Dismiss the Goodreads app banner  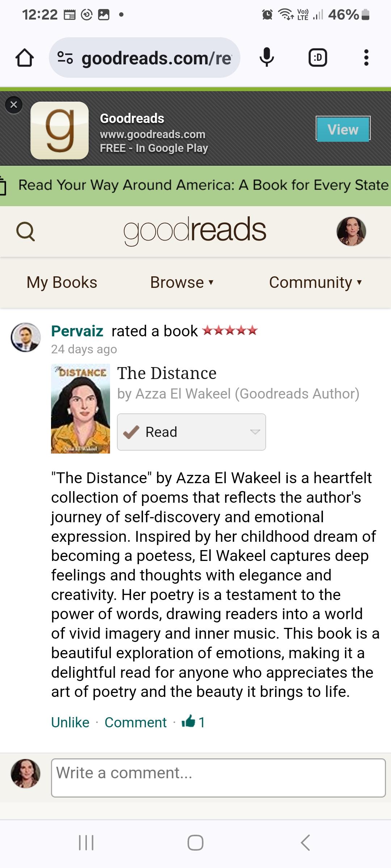tap(14, 105)
